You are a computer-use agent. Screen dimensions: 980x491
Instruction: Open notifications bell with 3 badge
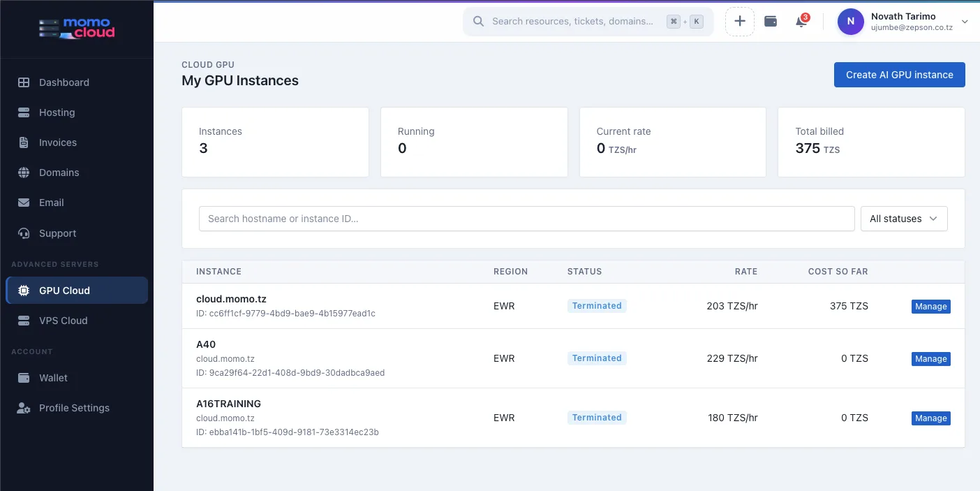(x=801, y=22)
